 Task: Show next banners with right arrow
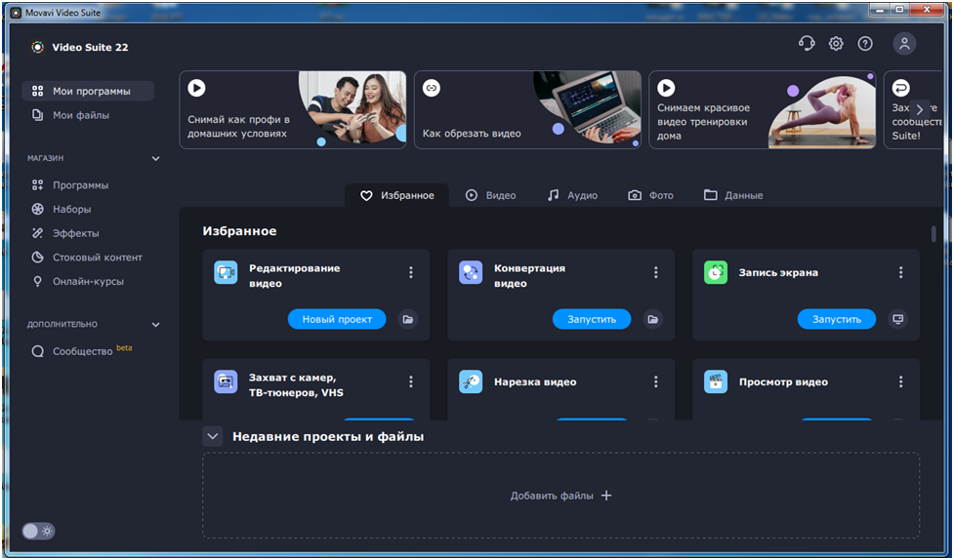(x=919, y=109)
